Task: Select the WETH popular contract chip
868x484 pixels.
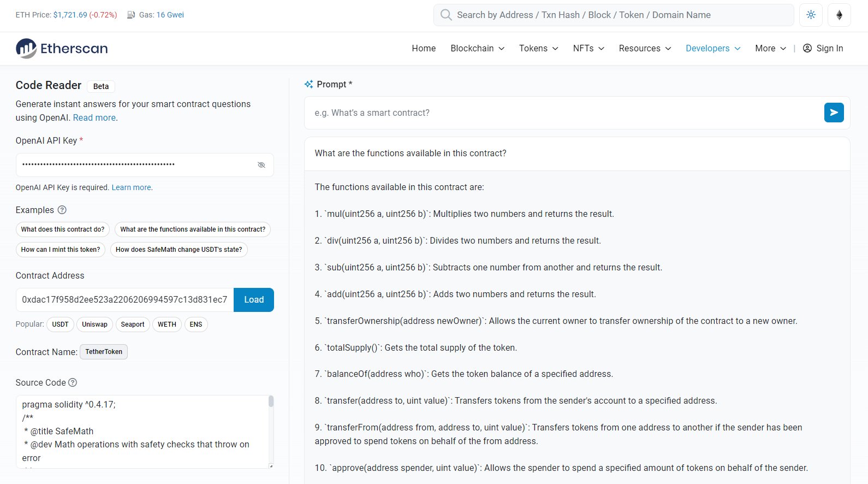Action: [x=167, y=324]
